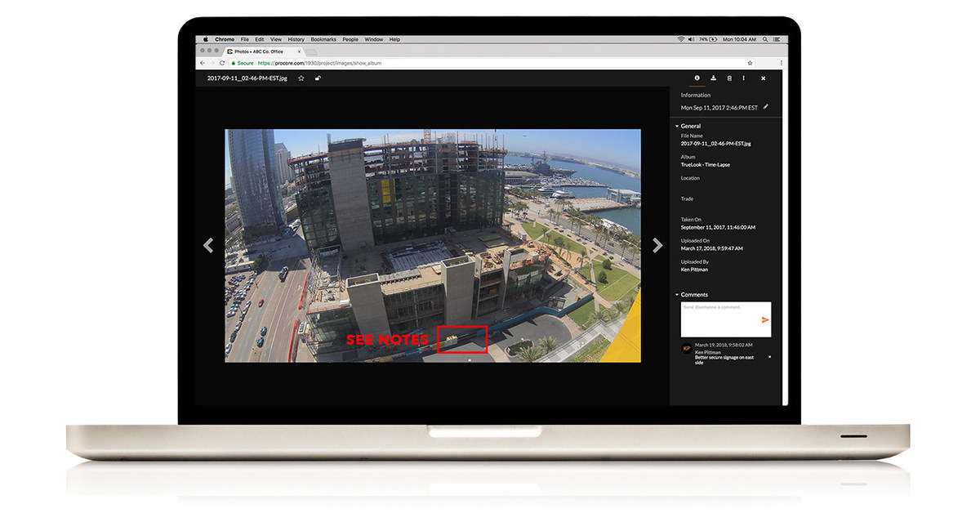
Task: Bookmark the page via the address bar star
Action: pyautogui.click(x=750, y=62)
